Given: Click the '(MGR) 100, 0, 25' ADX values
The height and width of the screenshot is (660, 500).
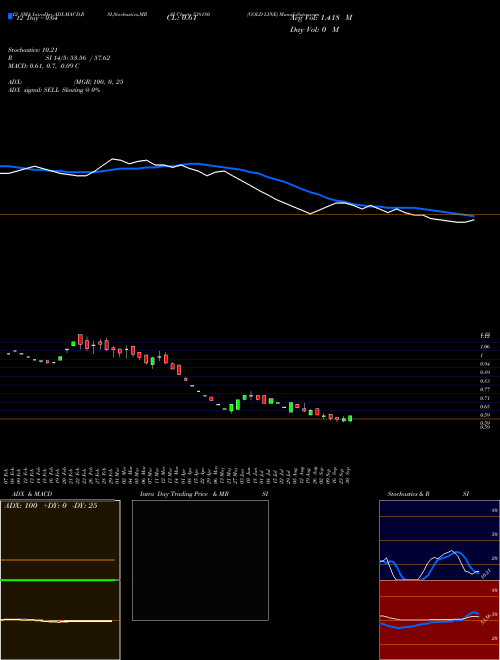Looking at the screenshot, I should click(x=98, y=82).
